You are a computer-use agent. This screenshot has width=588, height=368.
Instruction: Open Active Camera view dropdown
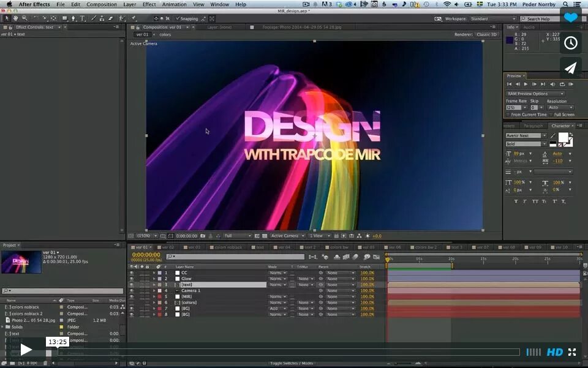287,236
